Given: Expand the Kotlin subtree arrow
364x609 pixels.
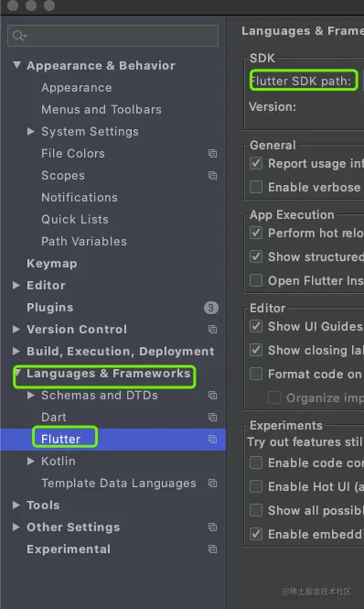Looking at the screenshot, I should tap(31, 461).
